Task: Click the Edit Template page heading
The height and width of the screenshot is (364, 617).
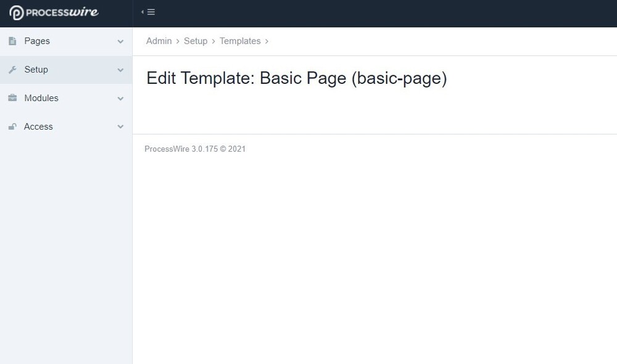Action: pos(297,78)
